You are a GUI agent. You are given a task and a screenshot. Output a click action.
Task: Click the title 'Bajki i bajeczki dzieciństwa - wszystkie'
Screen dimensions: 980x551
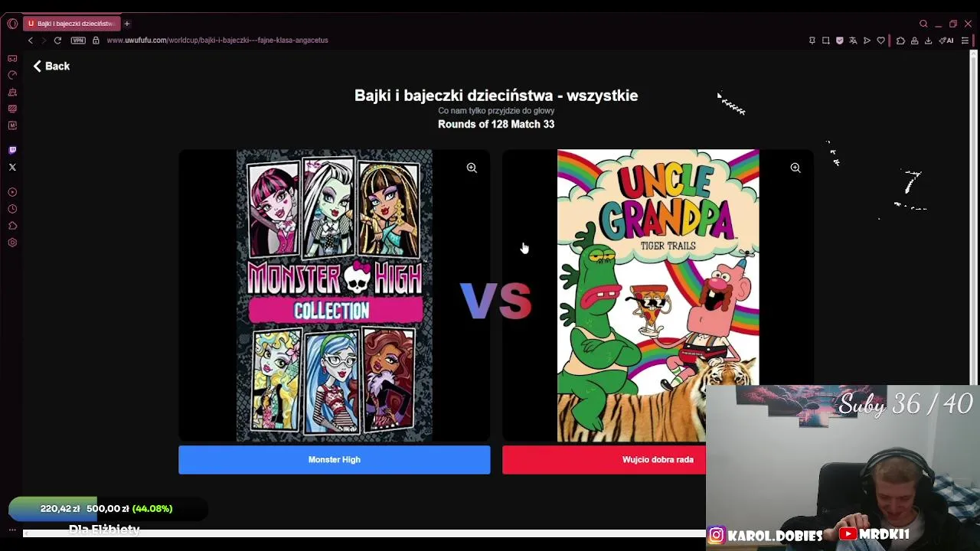(496, 96)
